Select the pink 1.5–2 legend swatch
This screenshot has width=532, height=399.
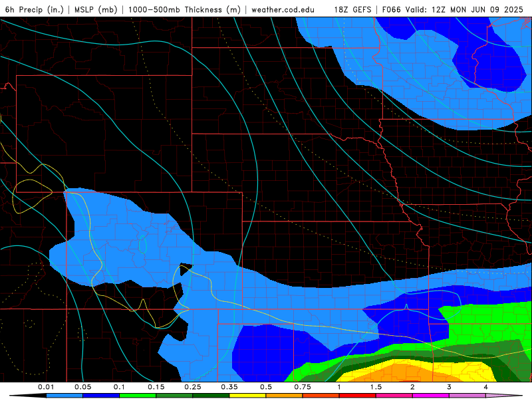[x=394, y=396]
